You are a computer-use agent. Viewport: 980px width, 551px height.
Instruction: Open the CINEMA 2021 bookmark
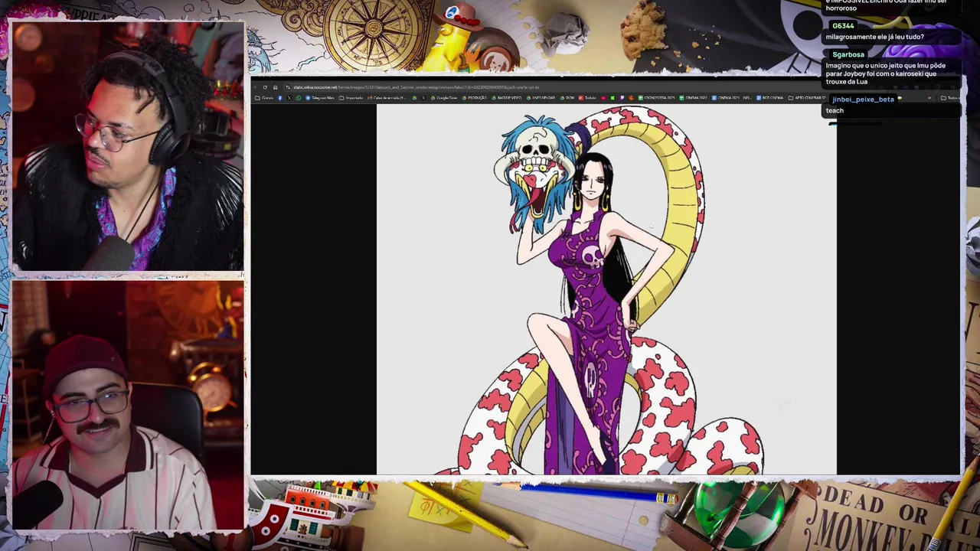pyautogui.click(x=732, y=98)
